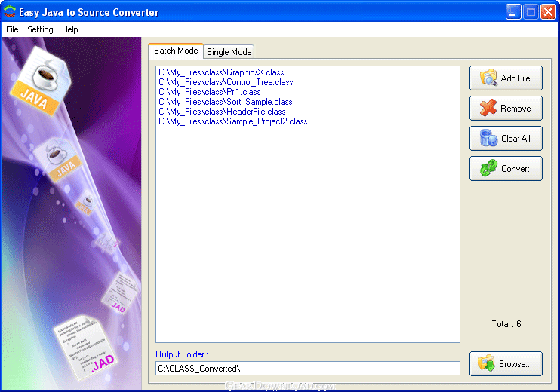Viewport: 560px width, 392px height.
Task: Remove selected file button label
Action: coord(515,109)
